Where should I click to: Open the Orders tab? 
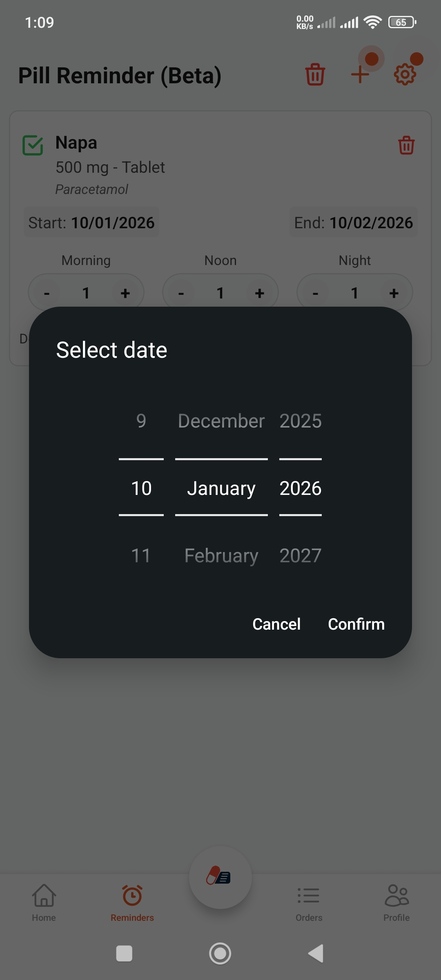309,902
